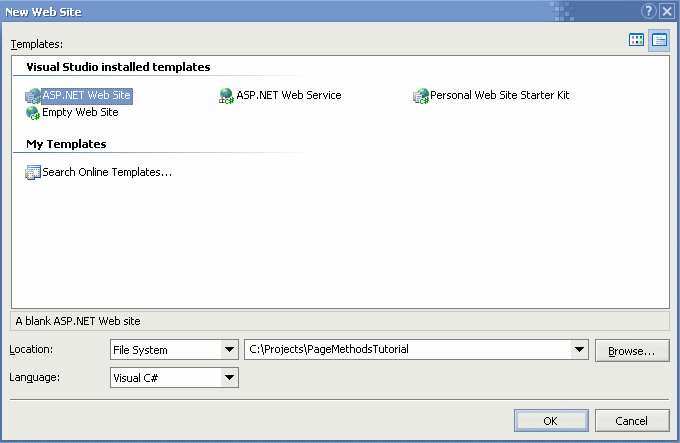Screen dimensions: 680x443
Task: Switch templates view to small icons
Action: pos(660,40)
